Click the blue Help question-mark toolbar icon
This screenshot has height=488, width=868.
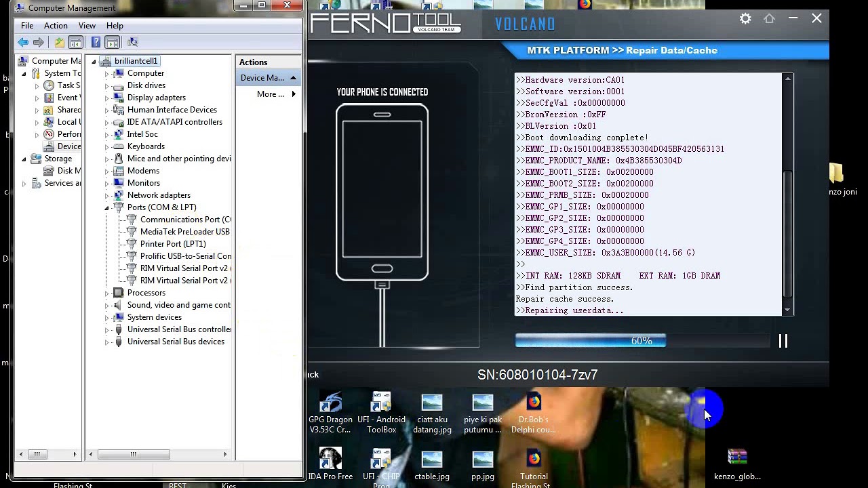[x=96, y=43]
